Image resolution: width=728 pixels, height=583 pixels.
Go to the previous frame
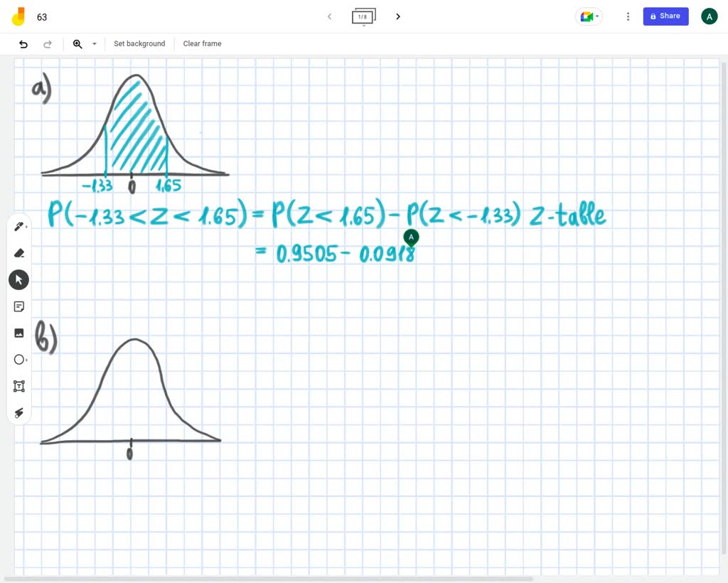click(329, 17)
